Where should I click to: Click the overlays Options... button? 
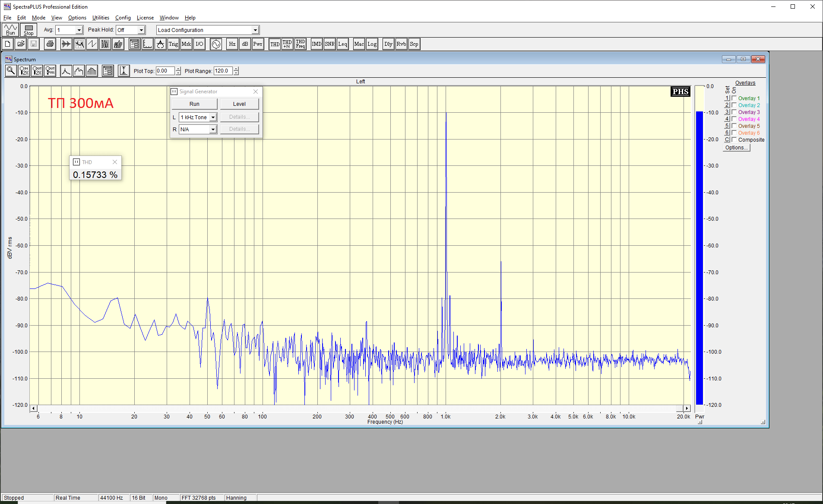click(x=737, y=148)
